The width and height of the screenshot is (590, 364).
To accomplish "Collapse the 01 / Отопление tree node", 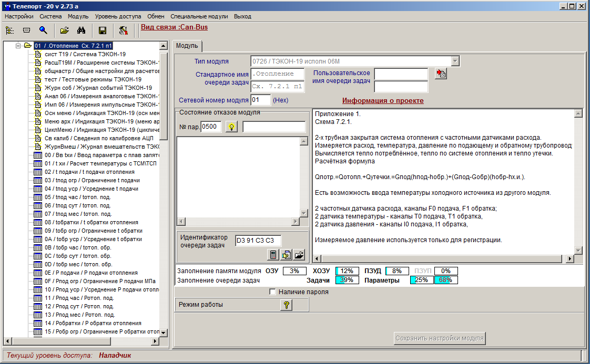I will pos(17,46).
